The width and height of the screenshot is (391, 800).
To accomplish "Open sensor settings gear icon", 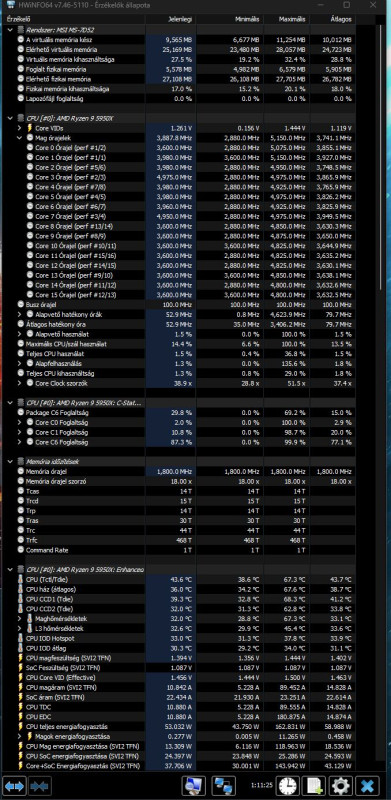I will click(x=339, y=786).
